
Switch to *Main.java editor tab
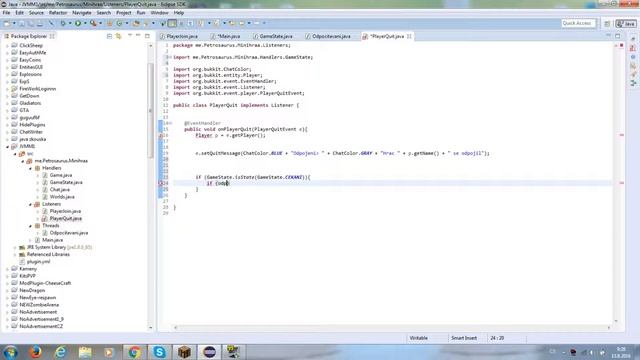(x=226, y=36)
